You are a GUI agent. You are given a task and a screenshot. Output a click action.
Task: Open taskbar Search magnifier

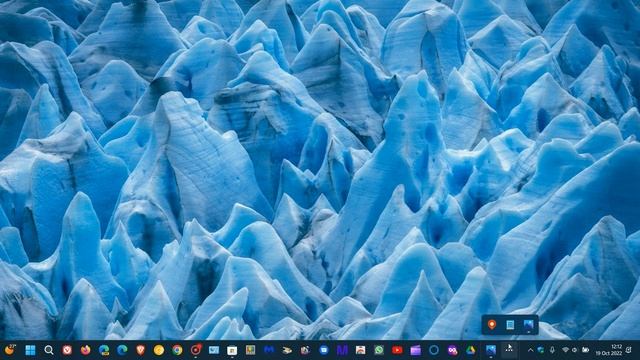coord(49,350)
